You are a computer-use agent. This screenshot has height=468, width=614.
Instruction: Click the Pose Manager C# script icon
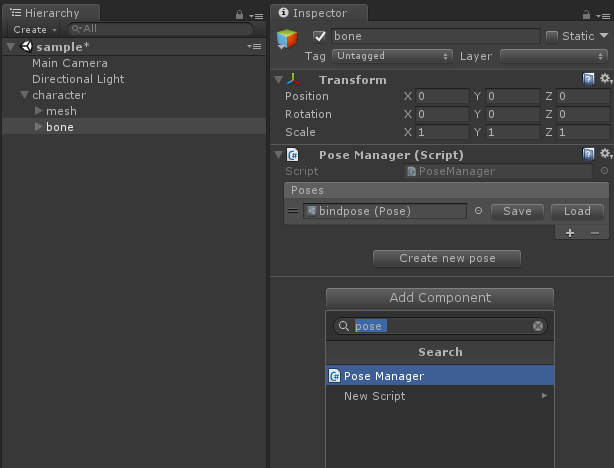pos(293,155)
